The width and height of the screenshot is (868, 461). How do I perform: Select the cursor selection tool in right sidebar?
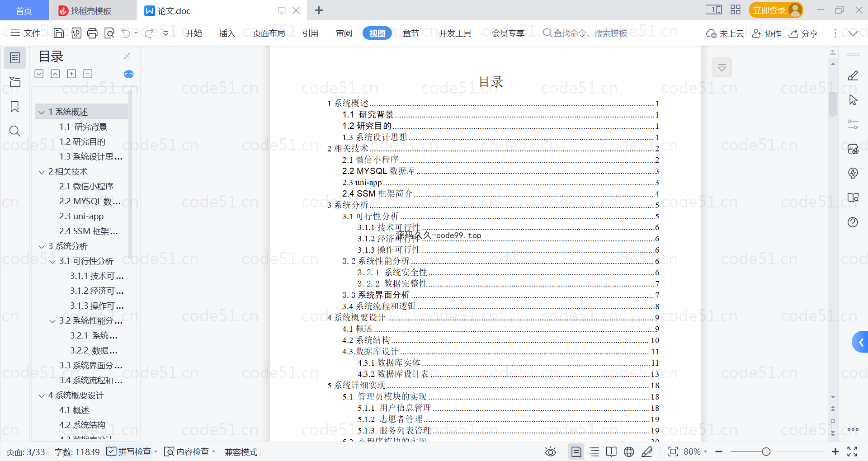pos(853,100)
